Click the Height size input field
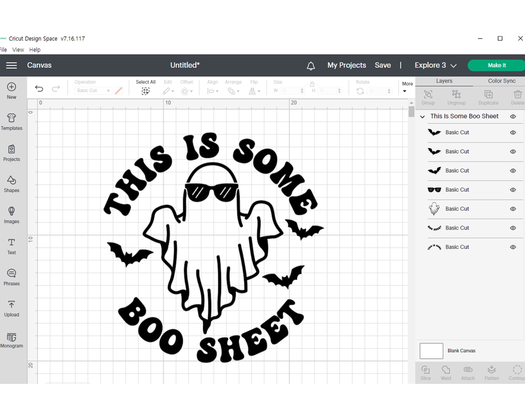525x420 pixels. click(329, 91)
